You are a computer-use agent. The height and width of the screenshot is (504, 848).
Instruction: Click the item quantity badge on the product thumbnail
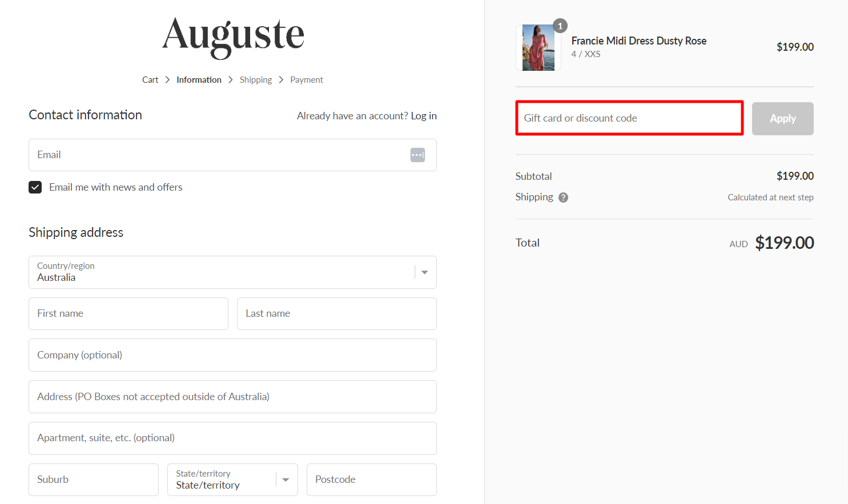(560, 26)
